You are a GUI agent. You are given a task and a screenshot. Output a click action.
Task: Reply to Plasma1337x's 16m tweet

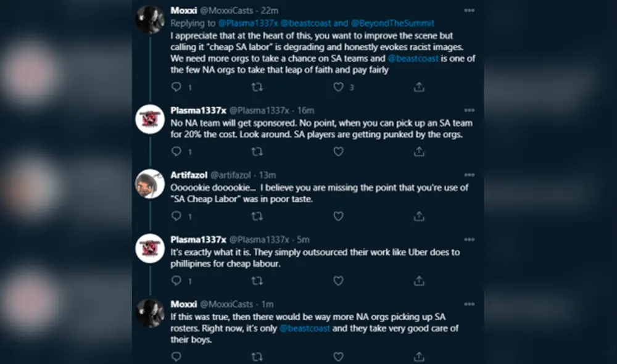[176, 151]
